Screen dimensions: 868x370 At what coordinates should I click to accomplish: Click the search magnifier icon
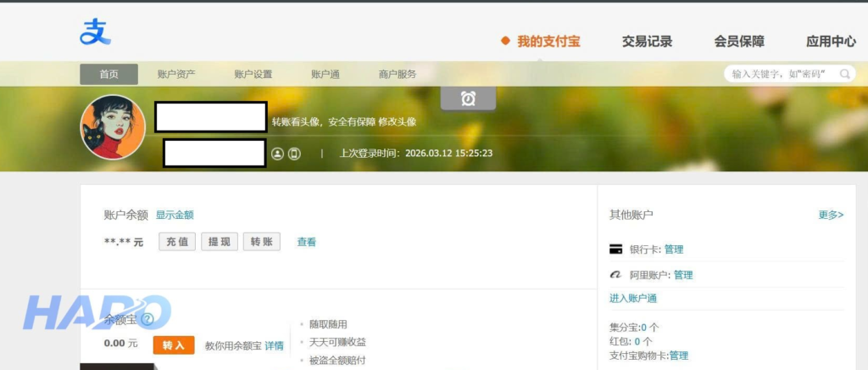845,74
